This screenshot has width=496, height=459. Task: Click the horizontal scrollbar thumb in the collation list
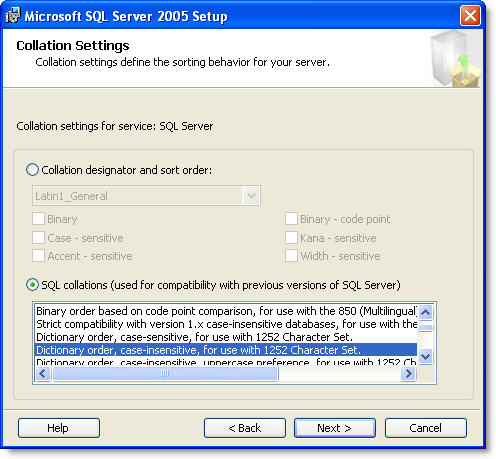click(x=165, y=374)
